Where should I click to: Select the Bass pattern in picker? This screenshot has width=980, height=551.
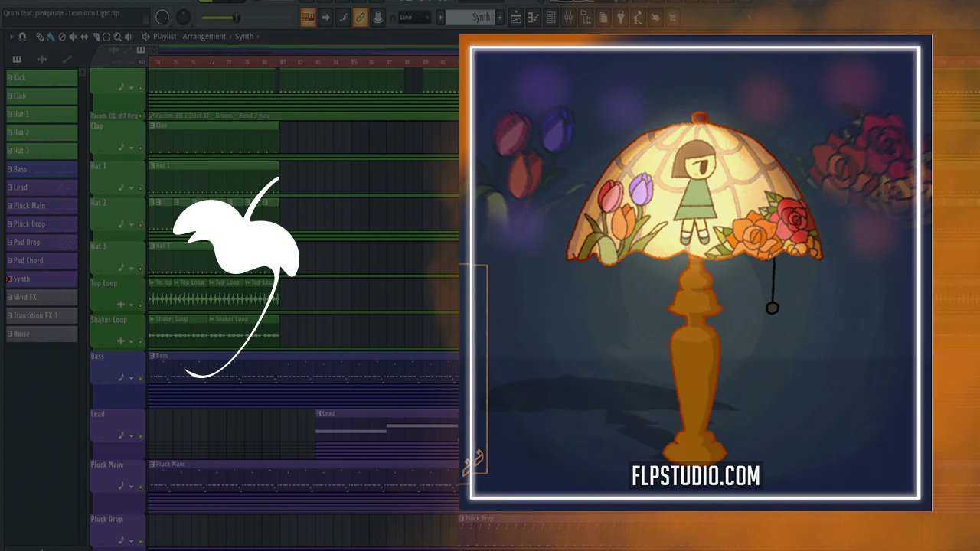[42, 169]
